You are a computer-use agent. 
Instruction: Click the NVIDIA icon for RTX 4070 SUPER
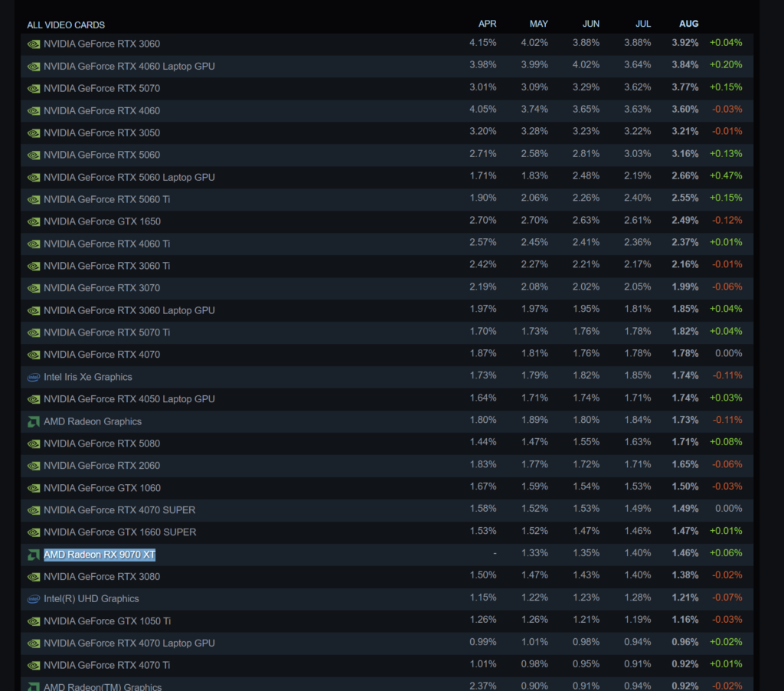(x=34, y=510)
